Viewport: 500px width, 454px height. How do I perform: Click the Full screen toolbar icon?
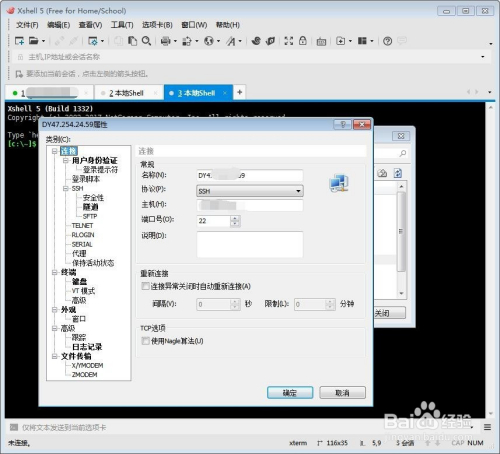(x=289, y=41)
